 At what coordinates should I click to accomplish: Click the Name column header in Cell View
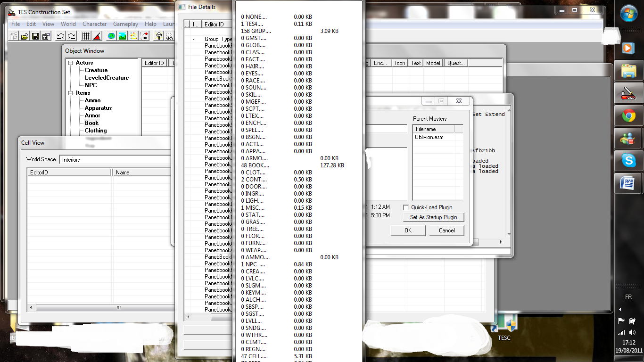(141, 173)
